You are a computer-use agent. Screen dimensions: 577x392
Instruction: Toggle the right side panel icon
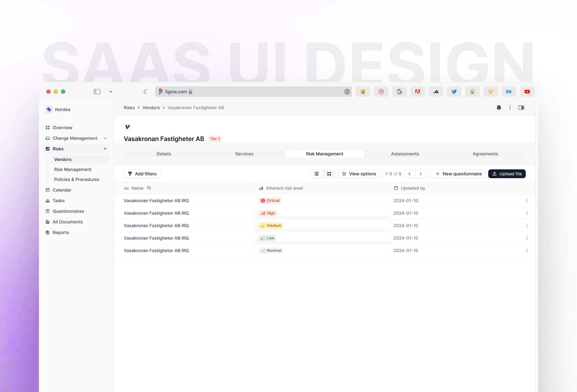521,107
